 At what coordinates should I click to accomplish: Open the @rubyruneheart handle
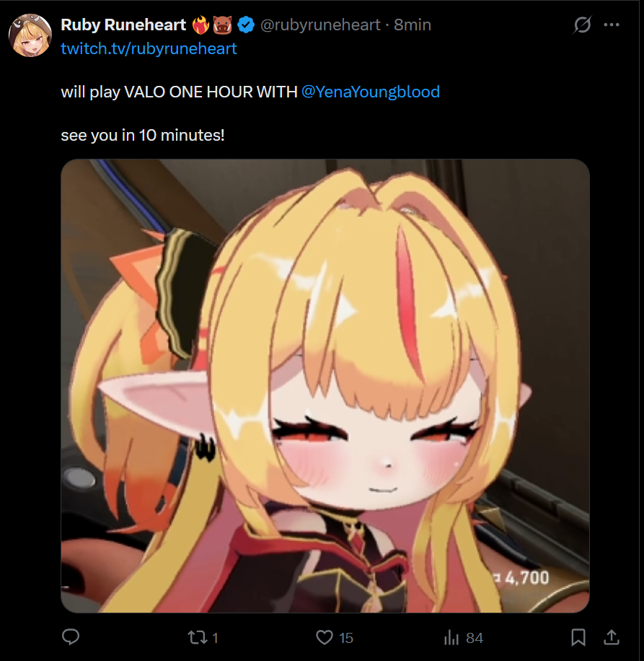[x=320, y=25]
